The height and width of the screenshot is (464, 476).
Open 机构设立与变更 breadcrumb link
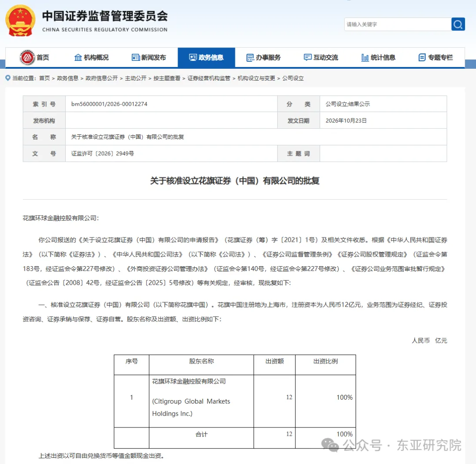[256, 78]
